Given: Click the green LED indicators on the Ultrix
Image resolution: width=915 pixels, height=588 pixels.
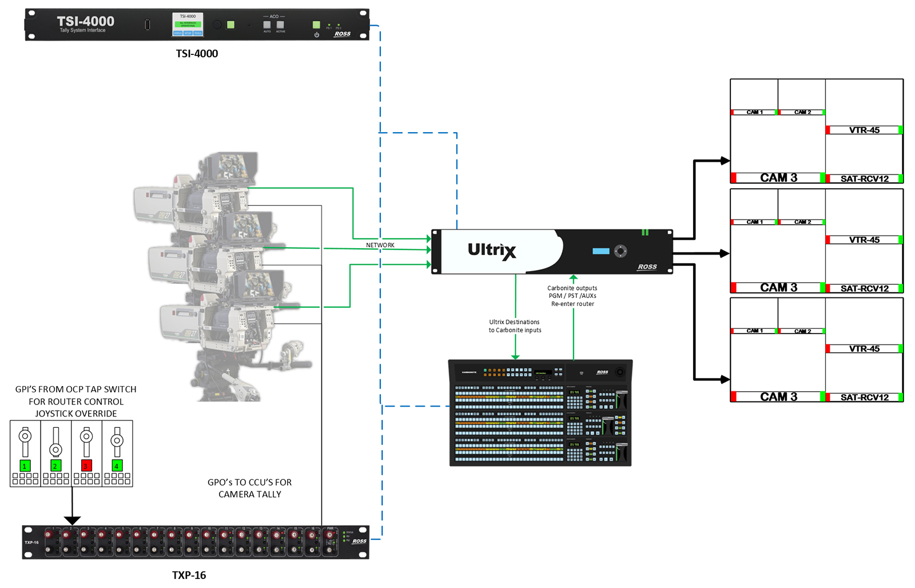Looking at the screenshot, I should click(645, 232).
